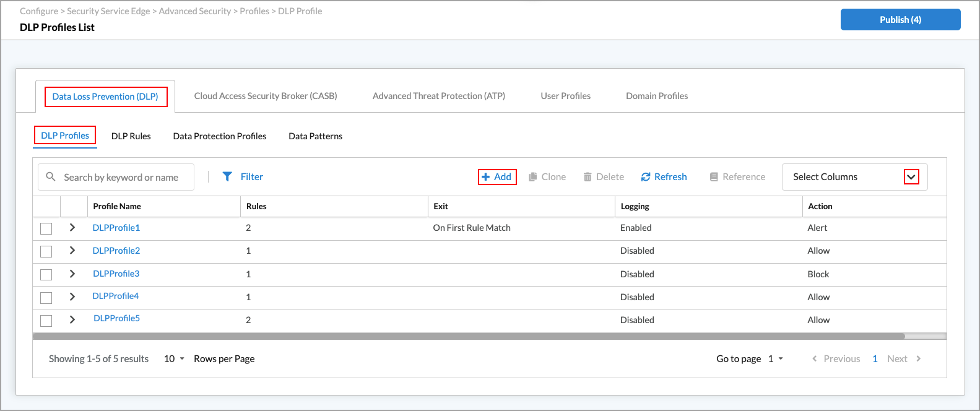Viewport: 980px width, 411px height.
Task: Click the plus icon beside Add
Action: click(x=486, y=177)
